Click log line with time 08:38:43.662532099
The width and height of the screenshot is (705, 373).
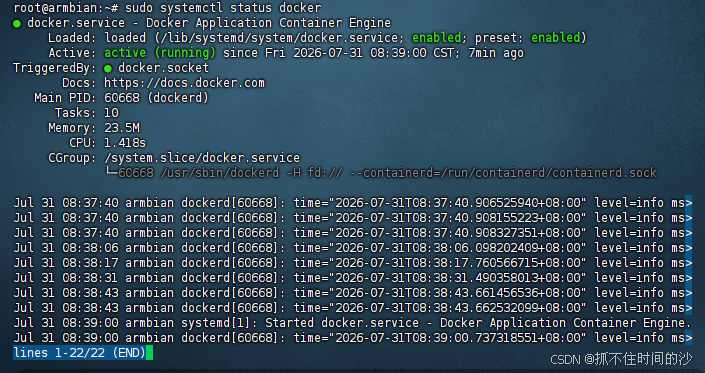coord(352,308)
